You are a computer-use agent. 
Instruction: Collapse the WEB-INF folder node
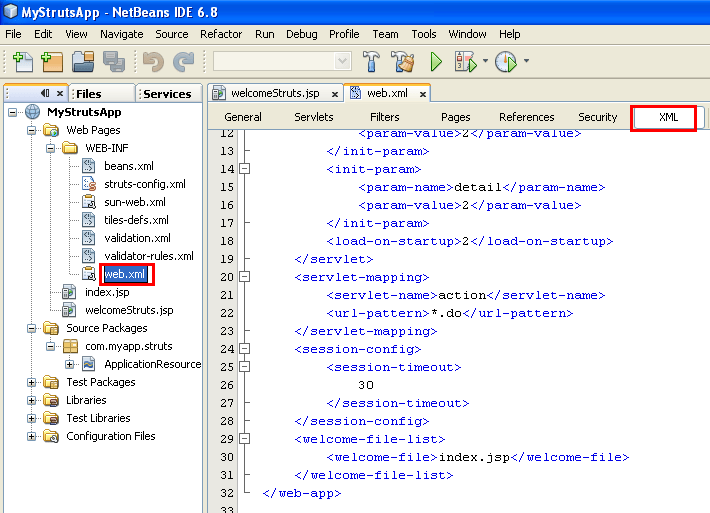(x=50, y=148)
